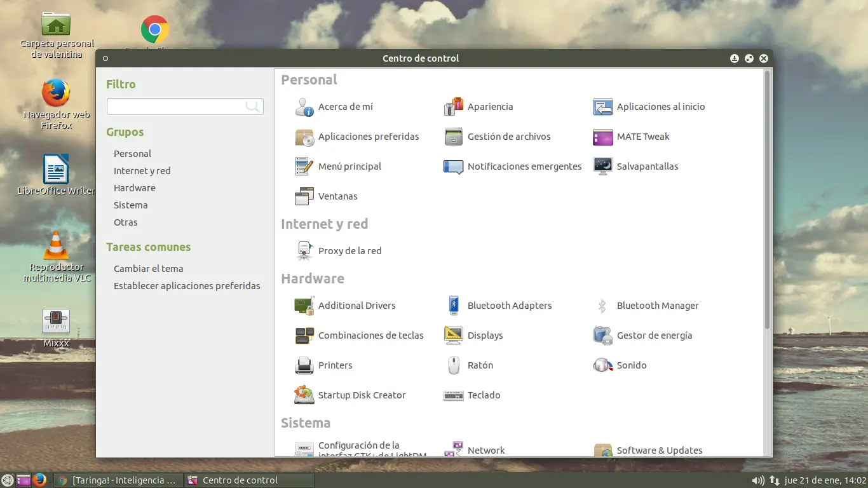Open Displays settings
868x488 pixels.
473,335
